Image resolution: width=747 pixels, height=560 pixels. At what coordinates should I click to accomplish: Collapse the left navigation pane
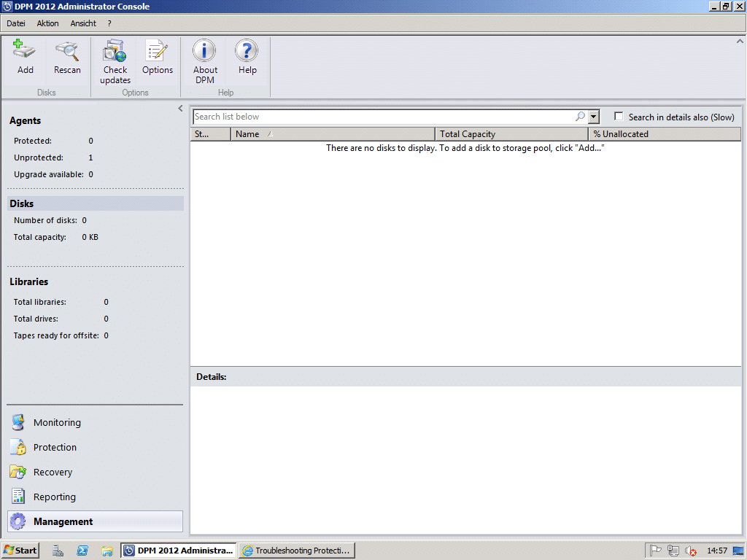coord(180,108)
